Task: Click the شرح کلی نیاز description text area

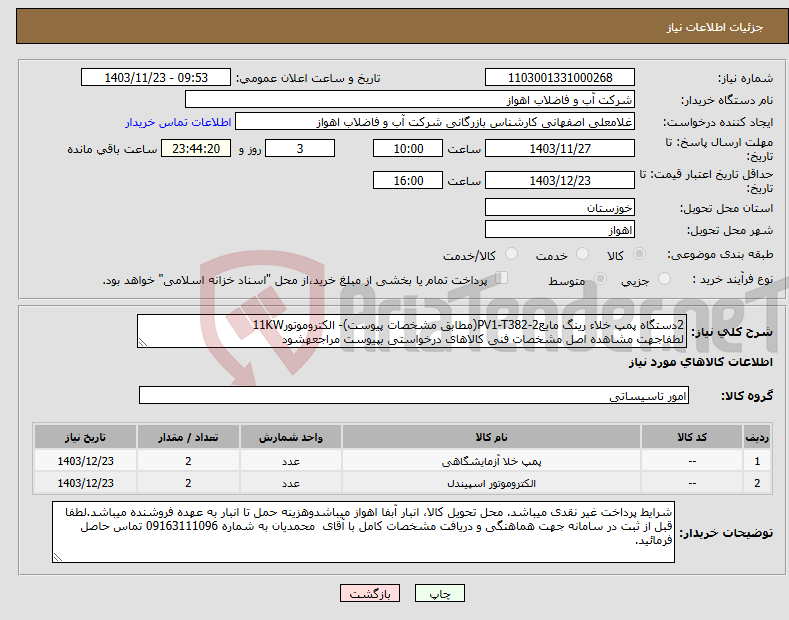Action: (412, 331)
